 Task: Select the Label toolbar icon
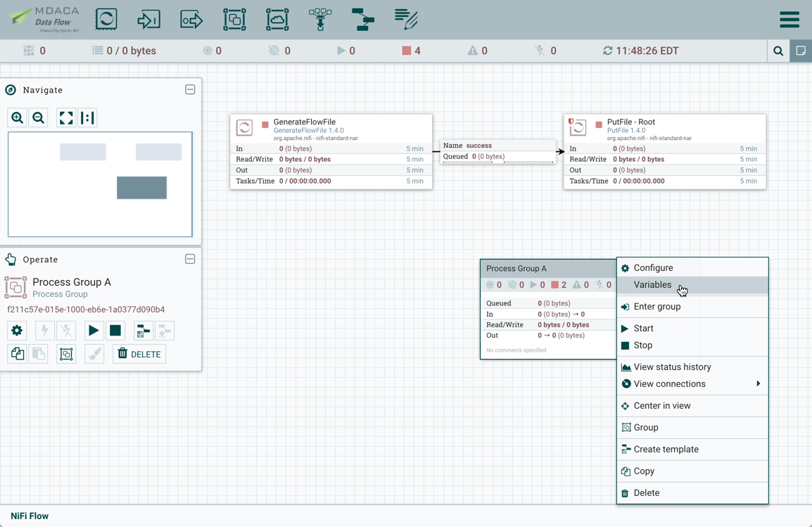click(x=406, y=20)
